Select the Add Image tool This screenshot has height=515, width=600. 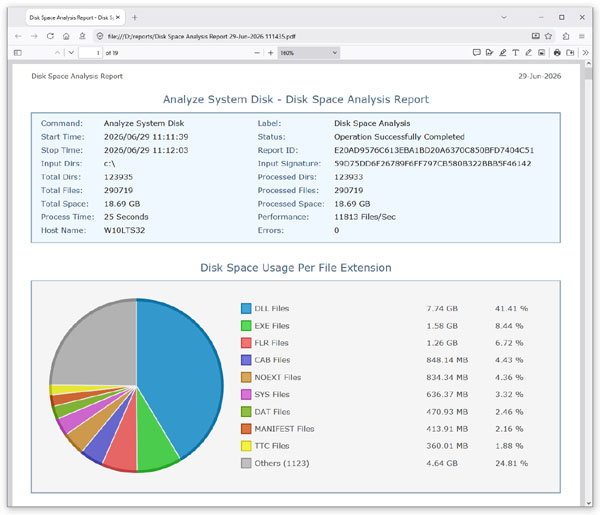pyautogui.click(x=541, y=53)
